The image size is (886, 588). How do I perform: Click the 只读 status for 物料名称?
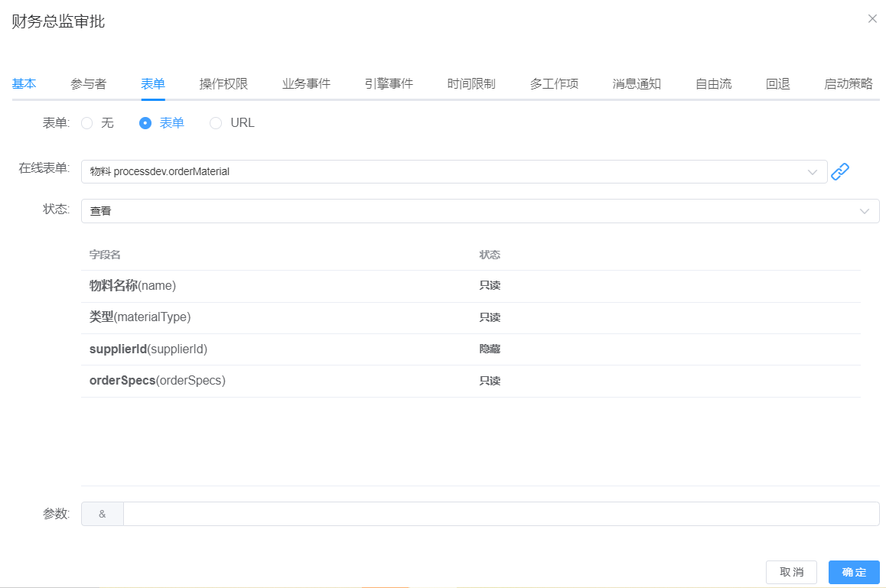[x=490, y=286]
